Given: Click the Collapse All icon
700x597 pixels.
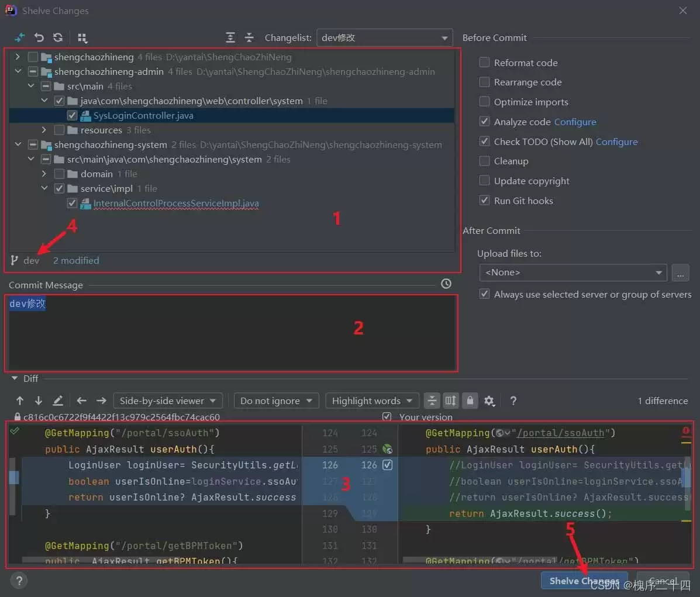Looking at the screenshot, I should click(249, 37).
